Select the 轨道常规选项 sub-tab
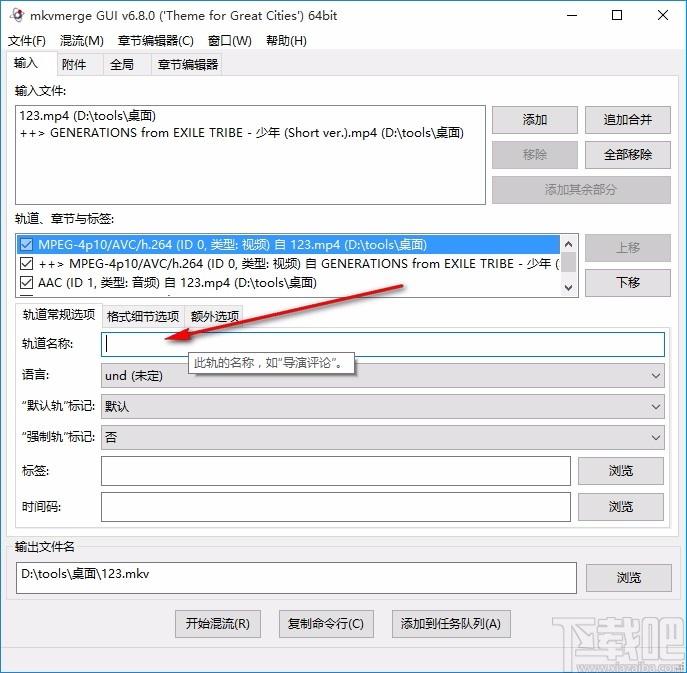Screen dimensions: 687x673 click(x=59, y=315)
